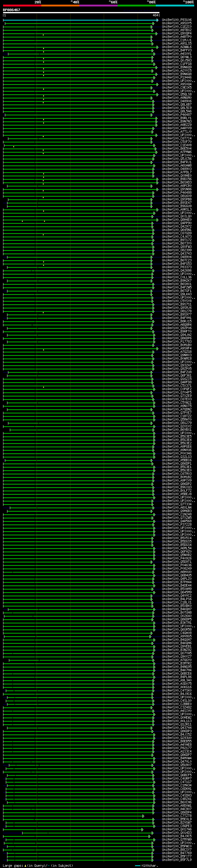This screenshot has height=868, width=197.
Task: Click the purple ~60% identity legend segment
Action: [99, 6]
